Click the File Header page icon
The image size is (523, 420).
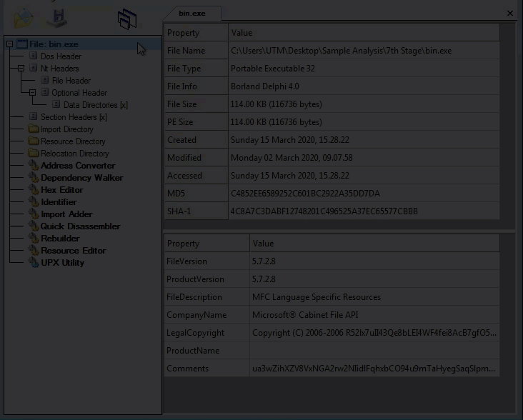tap(45, 80)
